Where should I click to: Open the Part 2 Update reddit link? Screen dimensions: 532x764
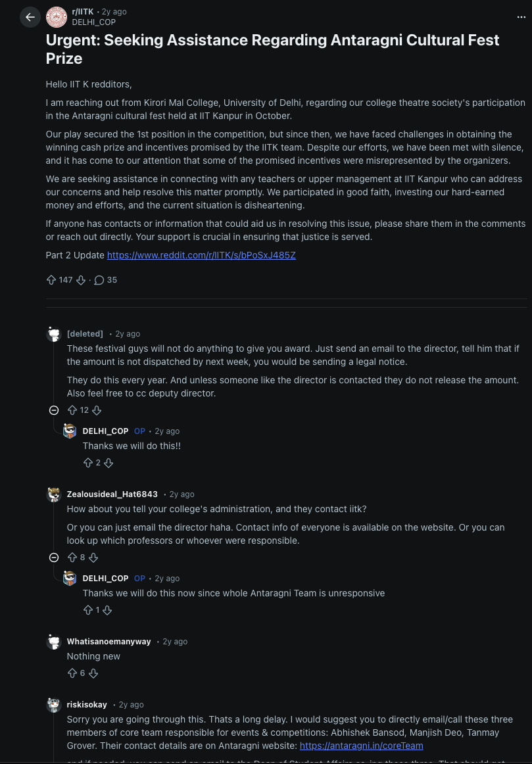201,255
